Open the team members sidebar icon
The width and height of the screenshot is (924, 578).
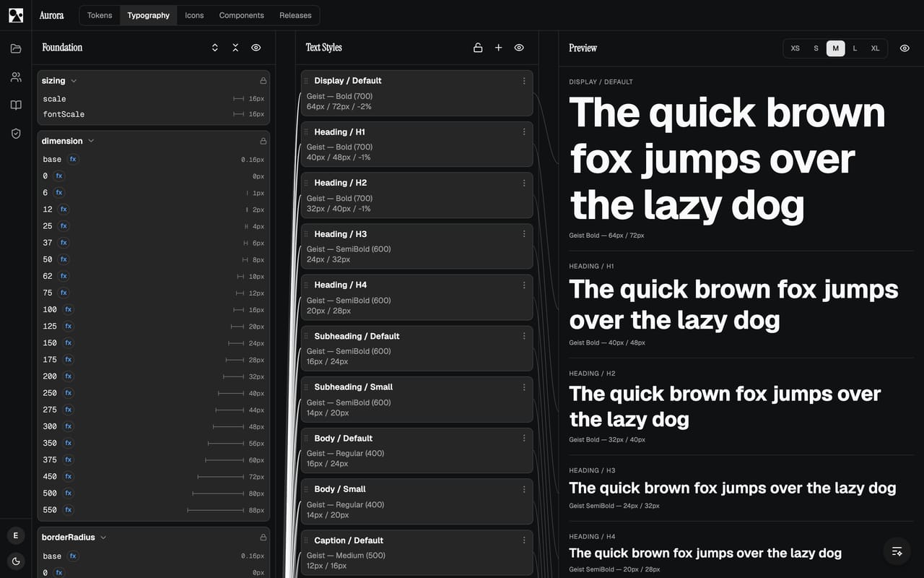point(16,77)
